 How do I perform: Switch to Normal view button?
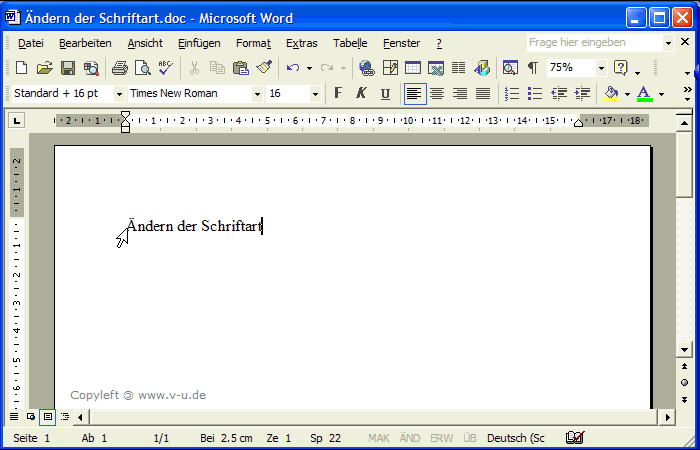(14, 417)
